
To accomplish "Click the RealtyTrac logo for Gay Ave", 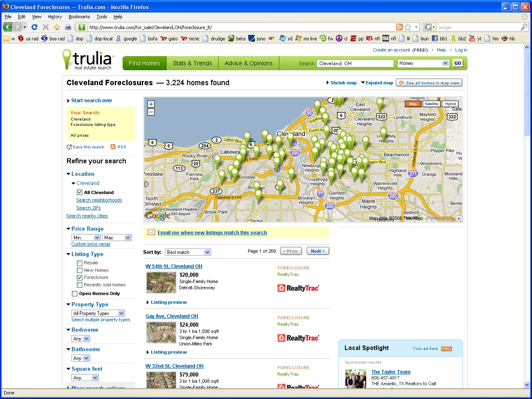I will (298, 338).
